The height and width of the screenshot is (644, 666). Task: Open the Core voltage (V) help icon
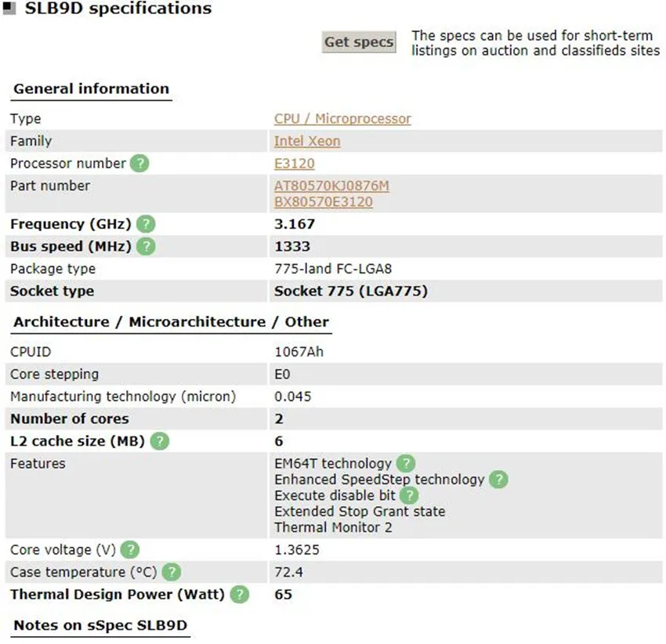pos(130,550)
